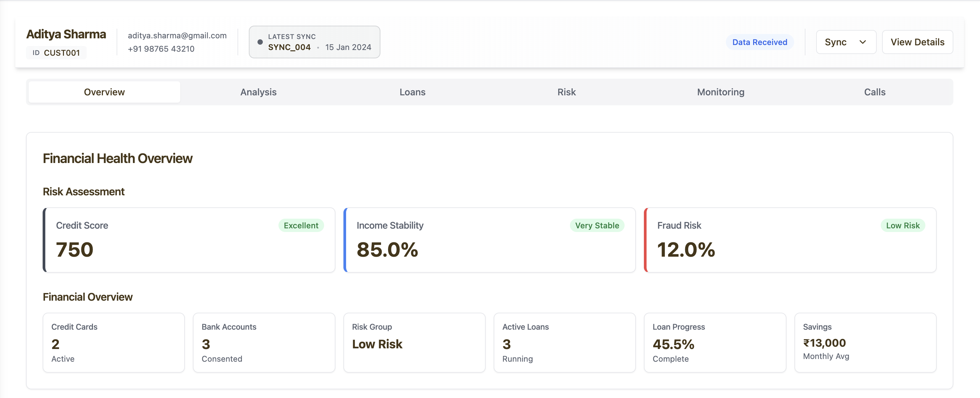Screen dimensions: 980x398
Task: Select the Overview tab
Action: click(104, 92)
